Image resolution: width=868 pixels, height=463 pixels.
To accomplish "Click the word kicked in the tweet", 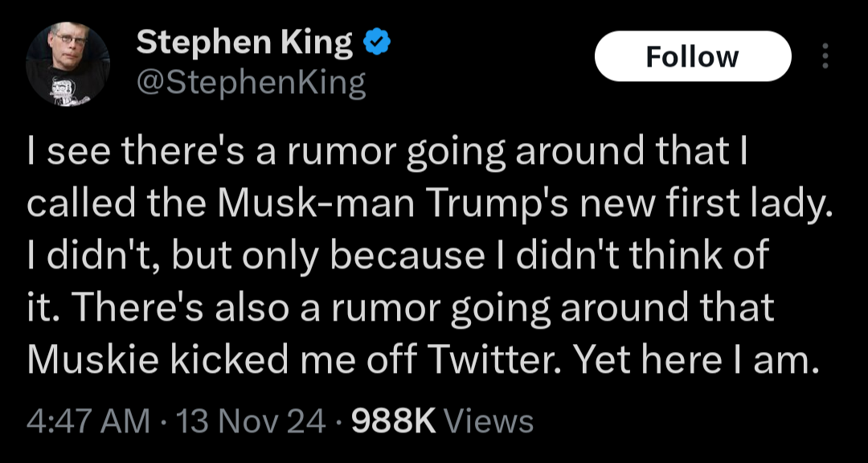I will pyautogui.click(x=230, y=362).
